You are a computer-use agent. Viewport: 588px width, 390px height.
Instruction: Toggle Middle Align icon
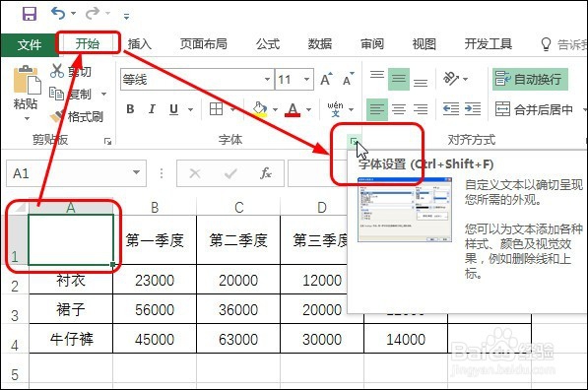tap(399, 79)
